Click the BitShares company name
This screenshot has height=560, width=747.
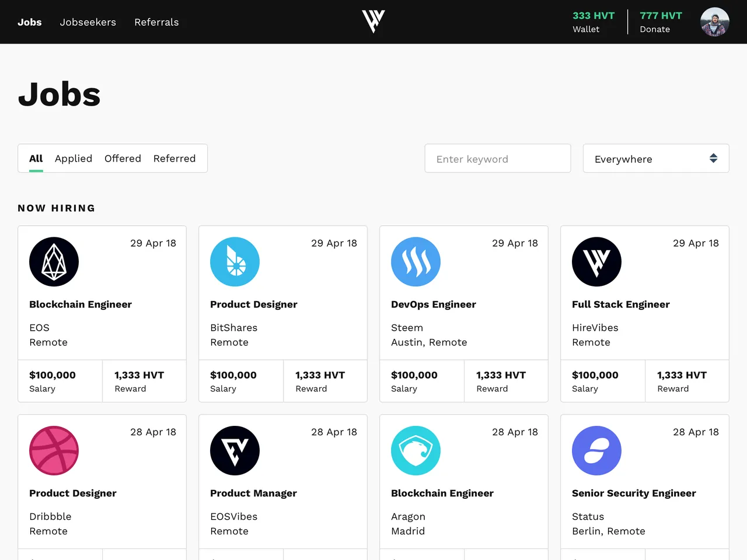pos(233,328)
